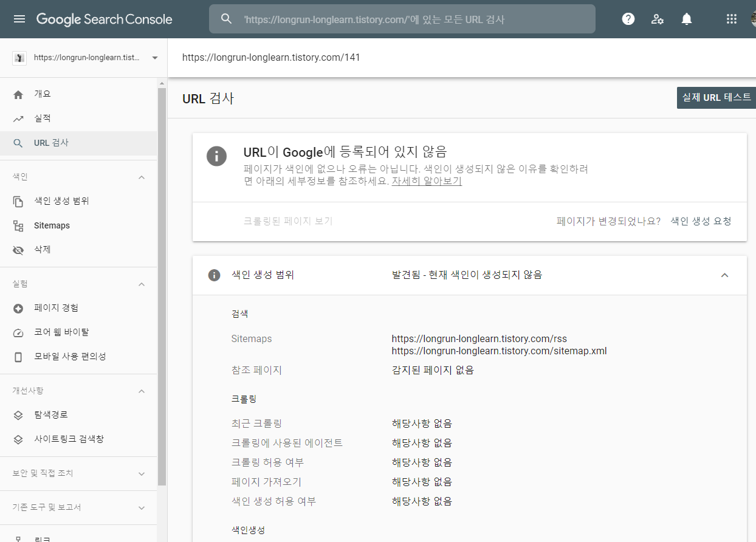Click the account avatar in the top bar
The image size is (756, 542).
pos(754,19)
